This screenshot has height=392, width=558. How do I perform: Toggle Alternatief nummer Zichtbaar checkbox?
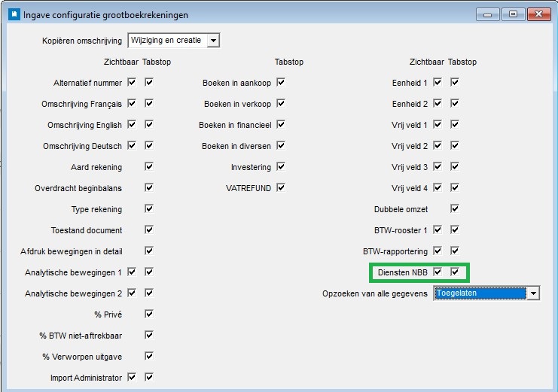click(132, 83)
